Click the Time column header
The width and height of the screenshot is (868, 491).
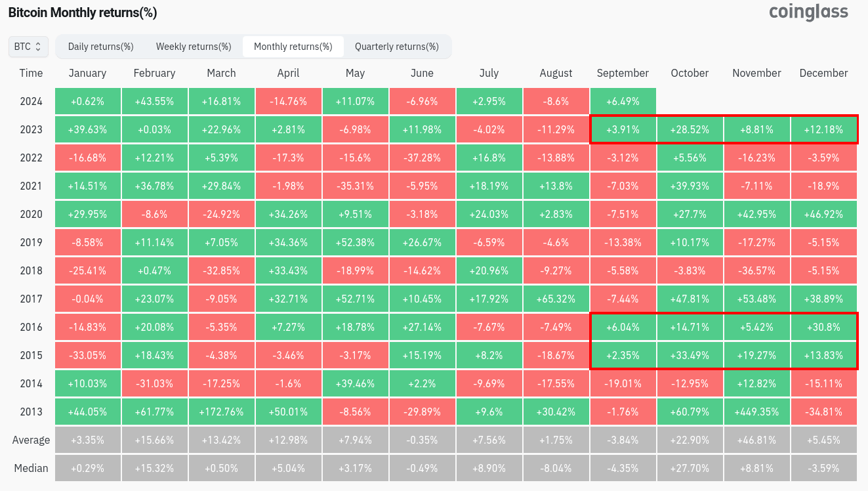point(31,73)
